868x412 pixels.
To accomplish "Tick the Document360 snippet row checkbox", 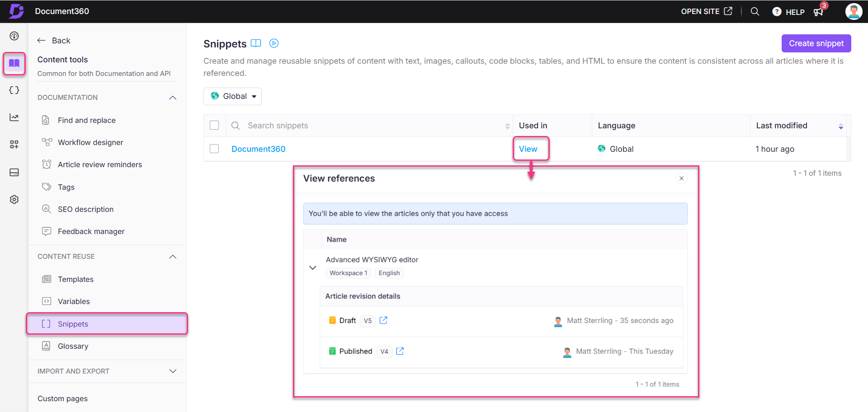I will point(214,149).
